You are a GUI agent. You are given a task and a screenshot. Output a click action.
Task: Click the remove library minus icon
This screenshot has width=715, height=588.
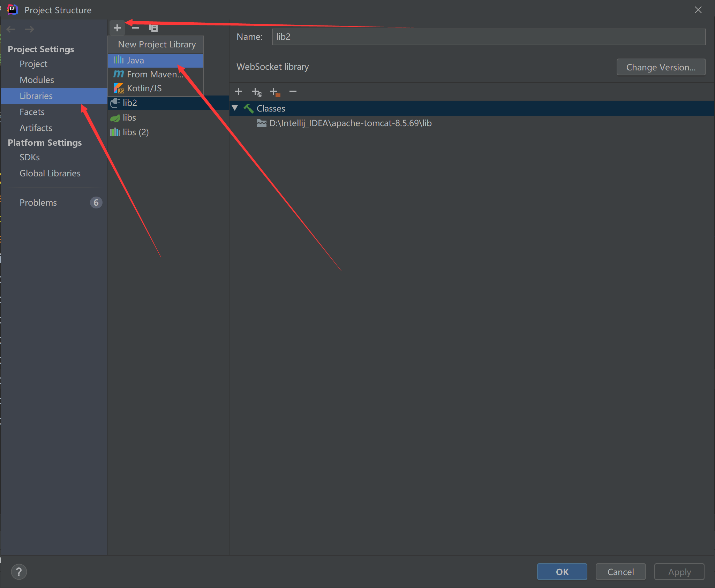click(135, 28)
